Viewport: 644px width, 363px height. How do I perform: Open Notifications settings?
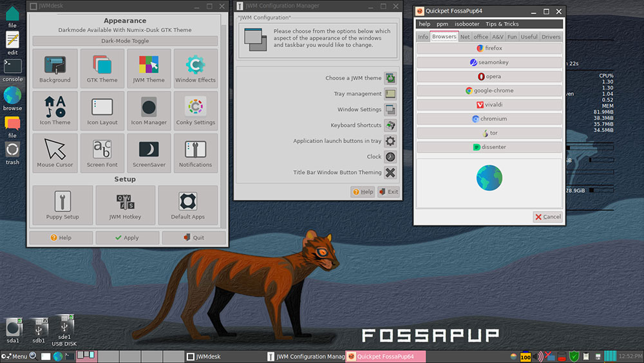(x=196, y=153)
